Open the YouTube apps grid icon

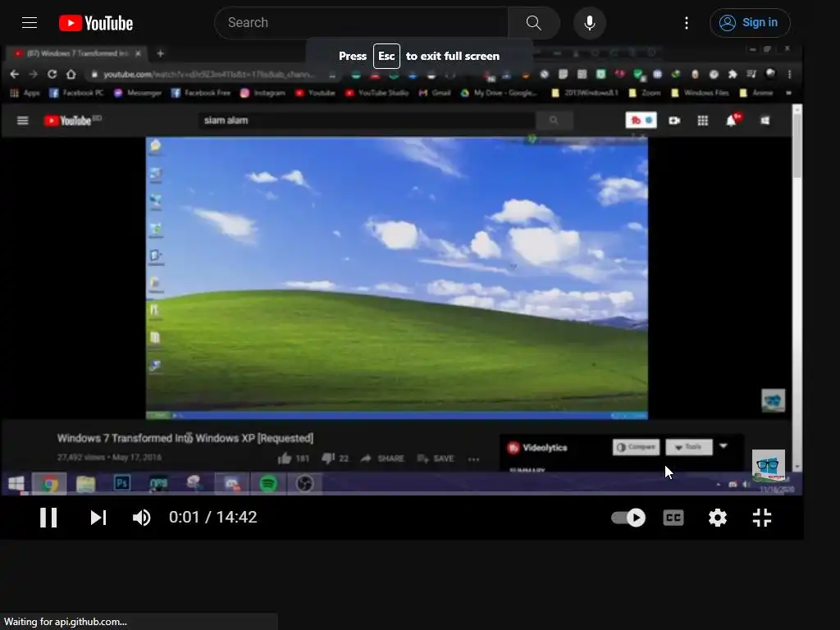(703, 121)
